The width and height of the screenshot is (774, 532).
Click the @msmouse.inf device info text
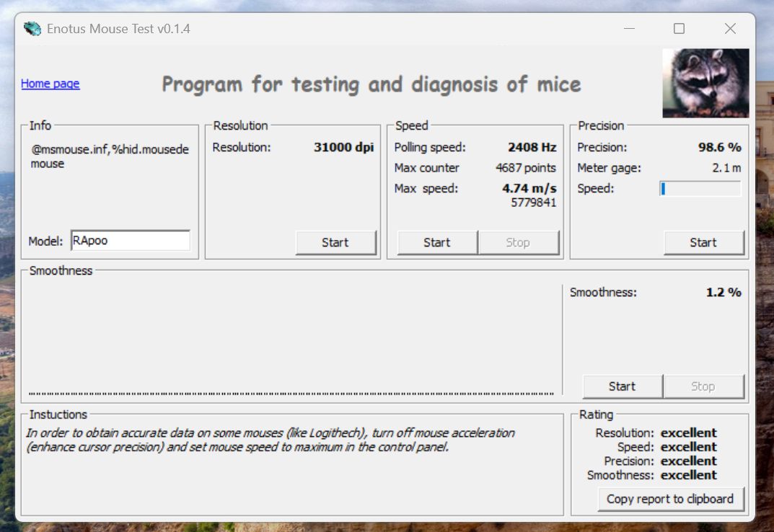(110, 156)
